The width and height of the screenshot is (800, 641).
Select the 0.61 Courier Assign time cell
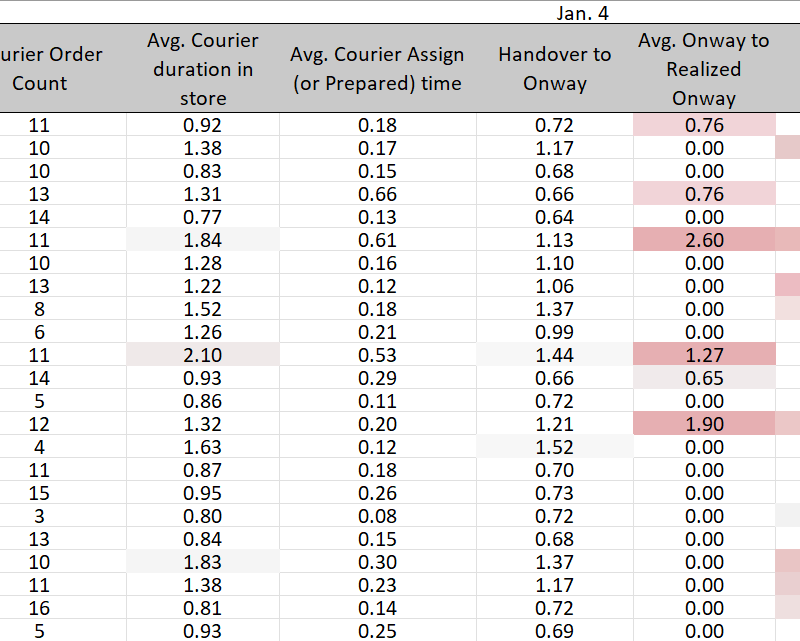click(x=376, y=240)
